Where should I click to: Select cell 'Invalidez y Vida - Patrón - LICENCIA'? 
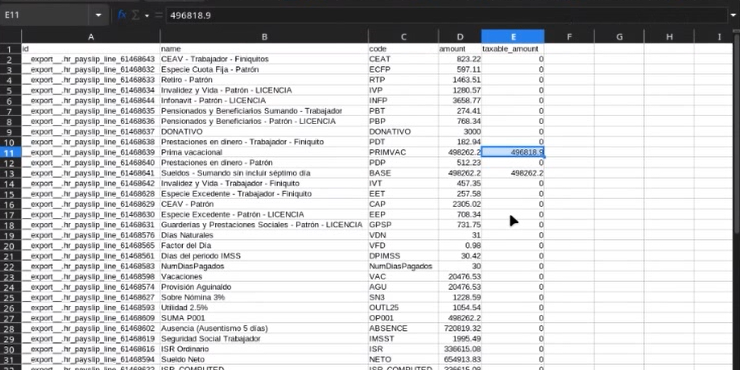coord(264,90)
